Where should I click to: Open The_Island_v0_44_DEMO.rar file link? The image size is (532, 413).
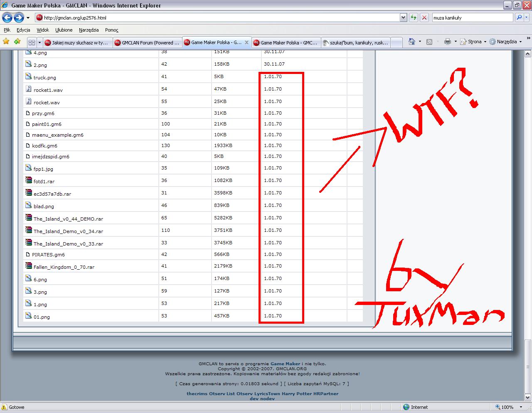pos(68,219)
